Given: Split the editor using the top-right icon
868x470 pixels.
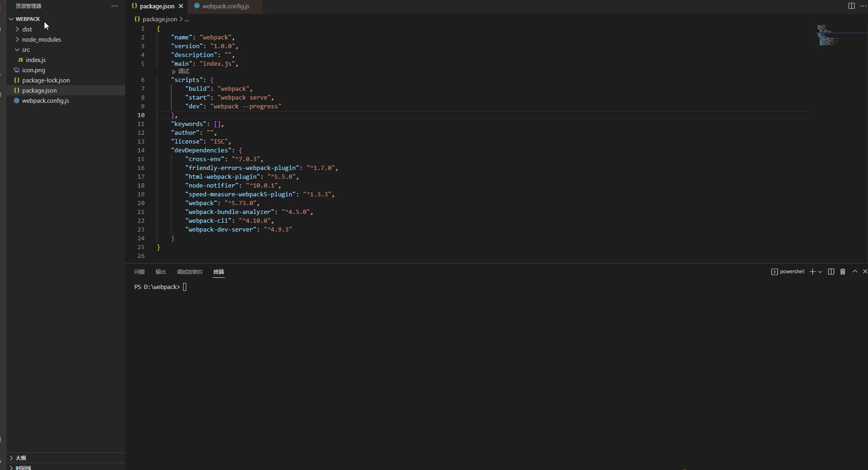Looking at the screenshot, I should click(851, 6).
